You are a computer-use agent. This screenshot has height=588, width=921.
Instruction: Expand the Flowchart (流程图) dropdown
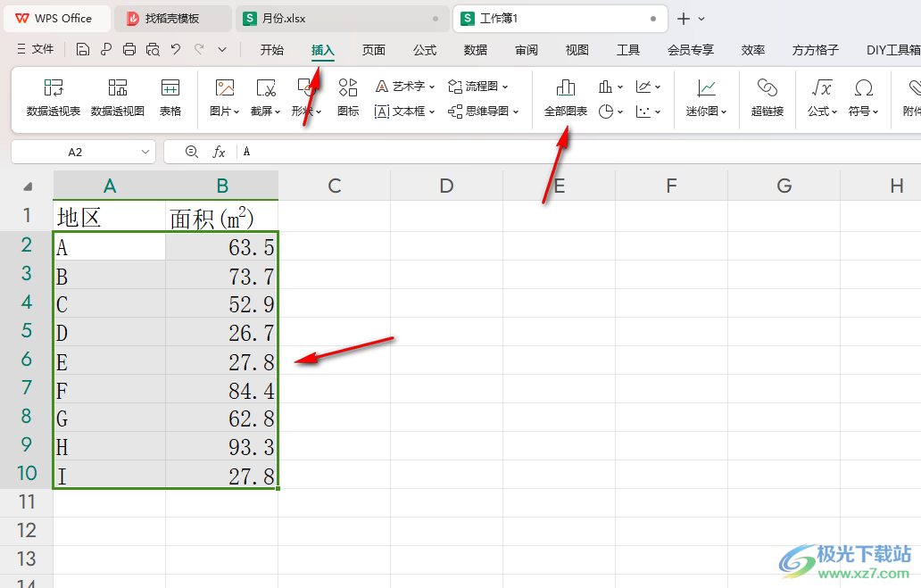[x=505, y=87]
